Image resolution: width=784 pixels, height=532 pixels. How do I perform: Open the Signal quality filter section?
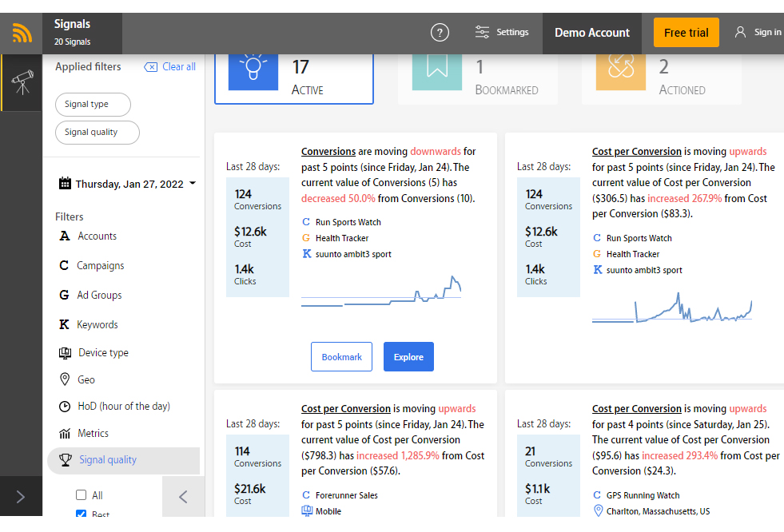coord(123,460)
